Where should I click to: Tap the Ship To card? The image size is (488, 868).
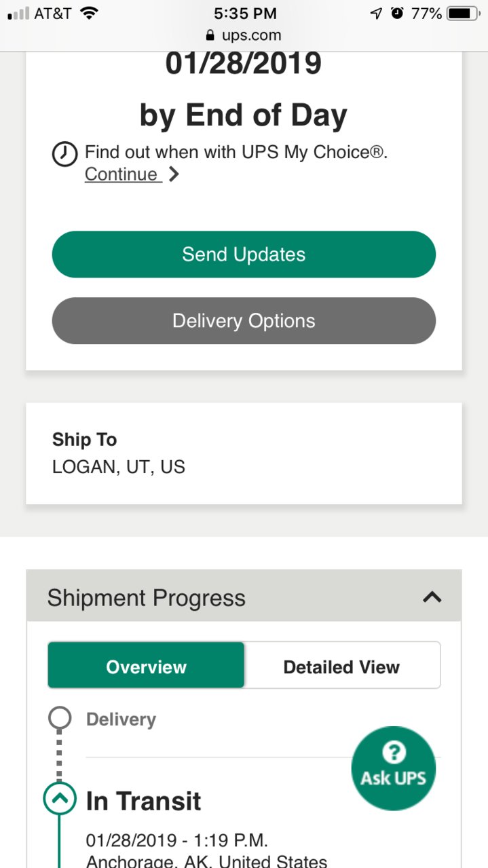[244, 453]
